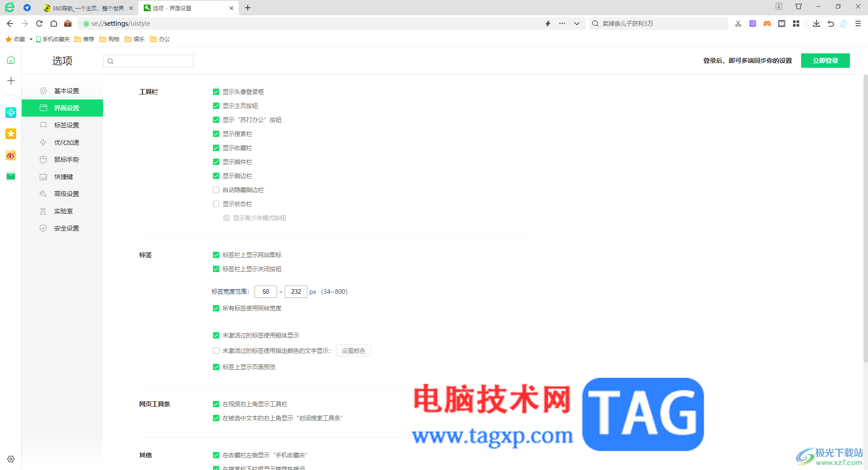This screenshot has width=868, height=470.
Task: Expand the 收藏 dropdown arrow
Action: coord(31,39)
